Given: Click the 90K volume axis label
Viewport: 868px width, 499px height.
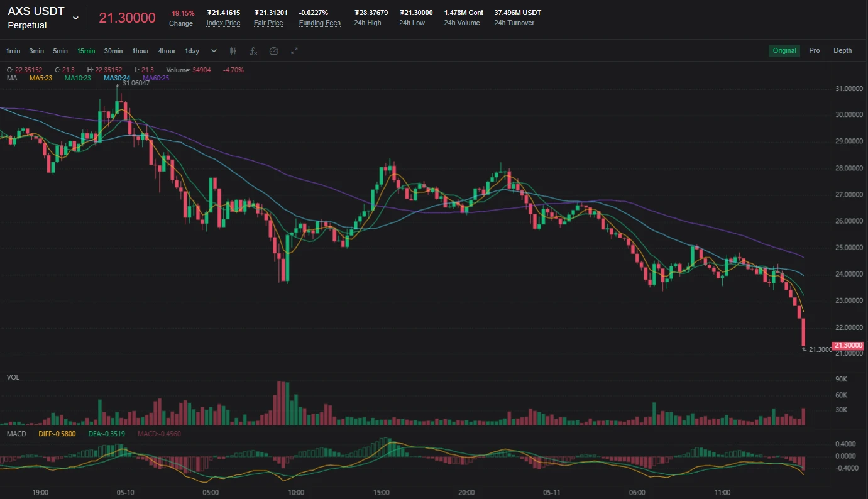Looking at the screenshot, I should tap(841, 380).
